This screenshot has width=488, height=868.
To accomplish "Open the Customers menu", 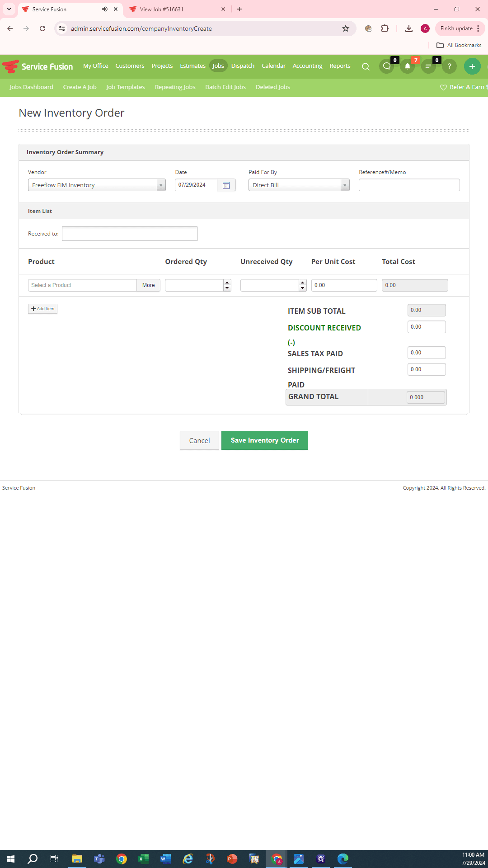I will pyautogui.click(x=130, y=66).
